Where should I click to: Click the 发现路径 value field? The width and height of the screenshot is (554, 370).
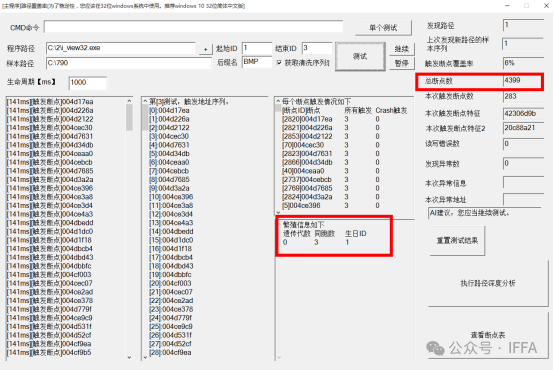pos(523,25)
